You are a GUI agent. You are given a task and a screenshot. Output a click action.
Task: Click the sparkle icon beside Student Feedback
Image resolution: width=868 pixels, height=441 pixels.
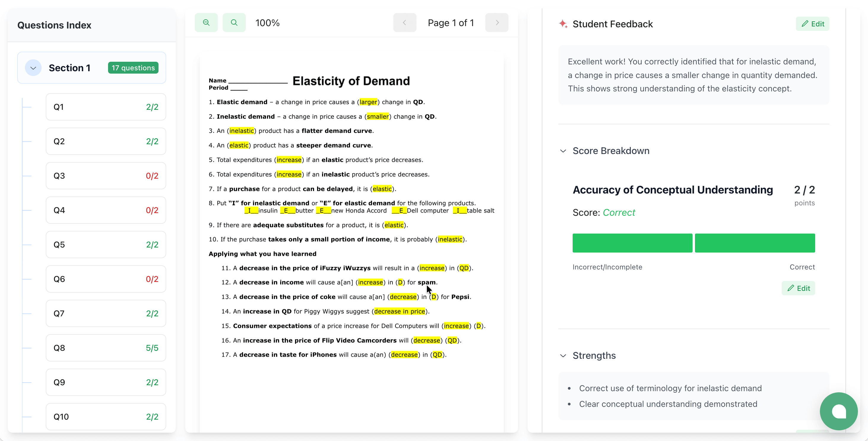(563, 23)
